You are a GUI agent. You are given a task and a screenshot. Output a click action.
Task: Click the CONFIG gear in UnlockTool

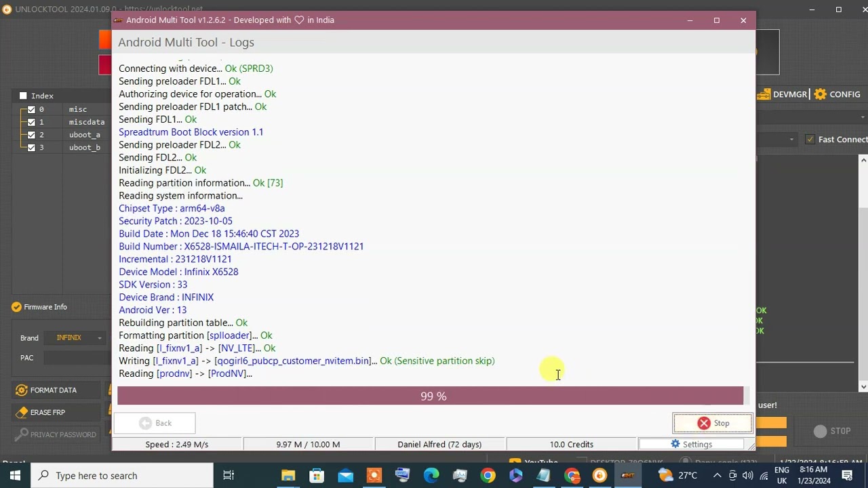pyautogui.click(x=837, y=94)
